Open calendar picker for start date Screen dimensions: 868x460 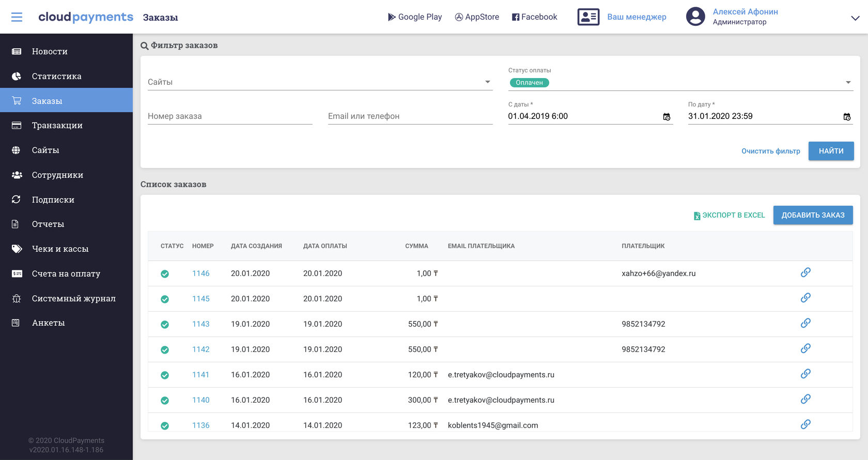667,117
